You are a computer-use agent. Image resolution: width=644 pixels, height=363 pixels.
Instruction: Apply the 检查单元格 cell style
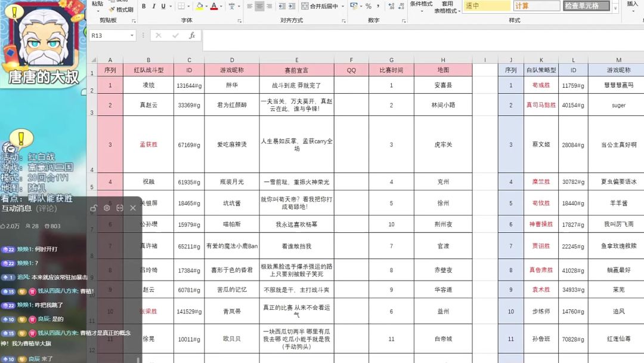point(586,6)
